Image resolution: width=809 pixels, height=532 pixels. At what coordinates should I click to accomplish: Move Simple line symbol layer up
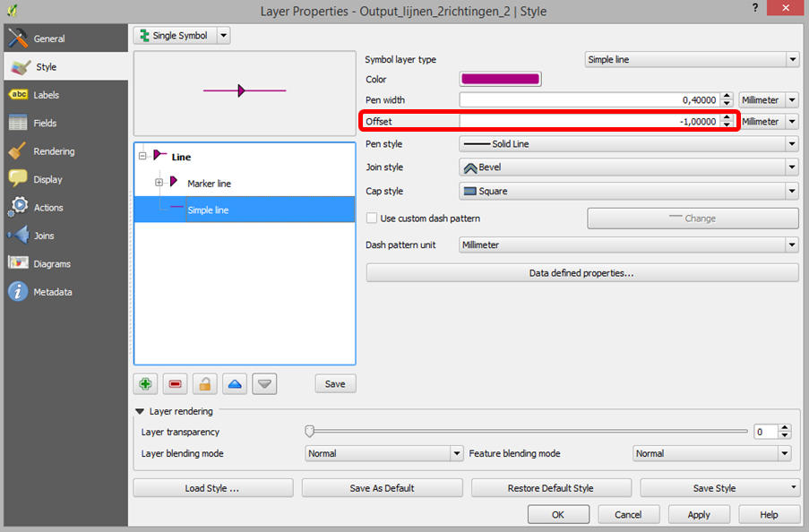pyautogui.click(x=234, y=383)
